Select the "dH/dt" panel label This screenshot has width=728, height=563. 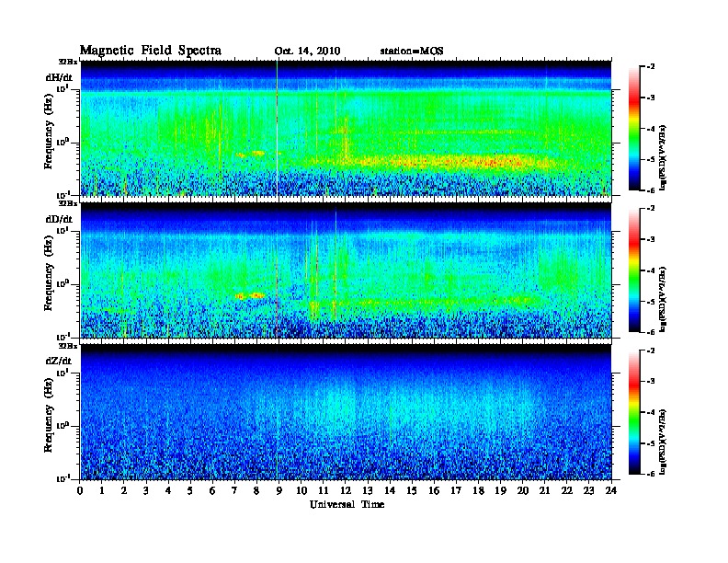click(x=59, y=77)
